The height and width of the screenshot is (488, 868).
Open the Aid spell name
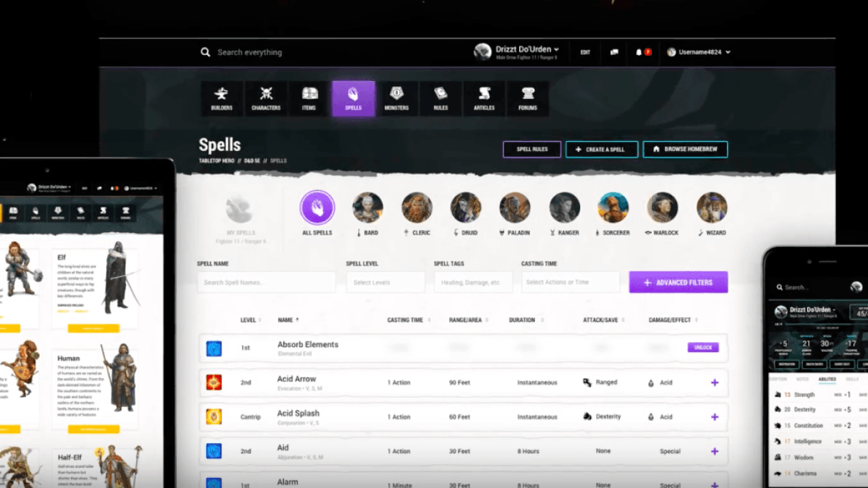click(x=283, y=448)
